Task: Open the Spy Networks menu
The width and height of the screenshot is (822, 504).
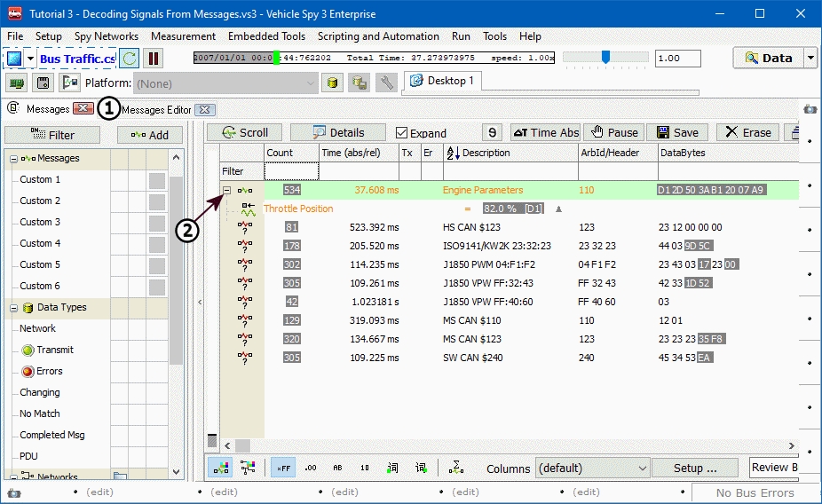Action: click(107, 36)
